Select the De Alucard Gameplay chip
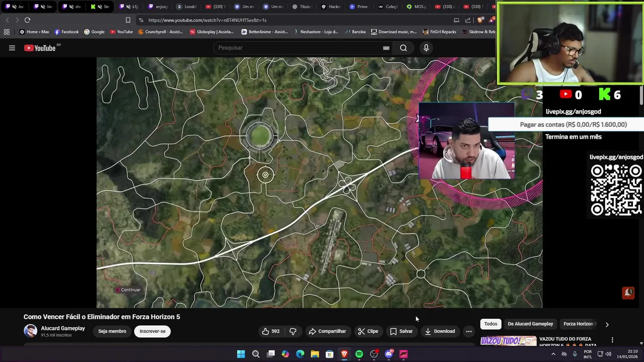This screenshot has height=362, width=644. click(530, 324)
